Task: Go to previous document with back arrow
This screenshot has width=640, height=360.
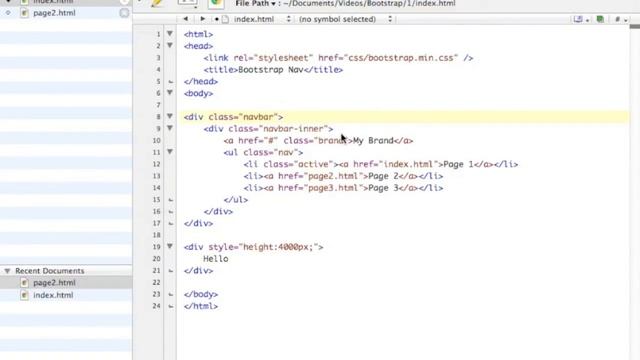Action: 186,19
